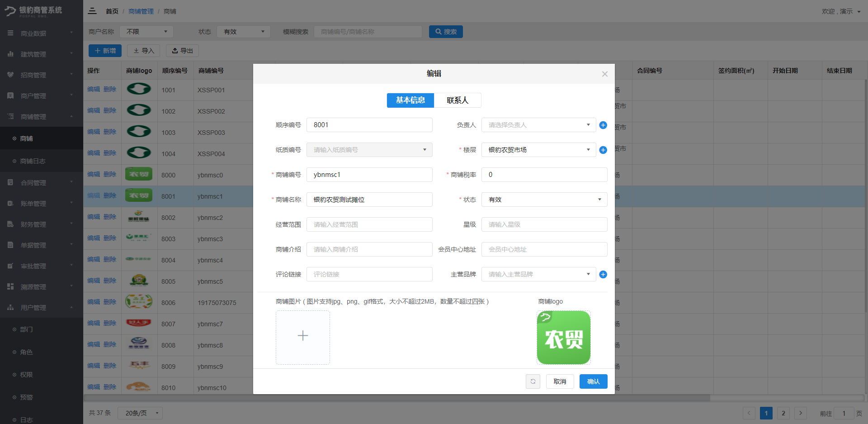Add a new 负责人 with plus icon
The width and height of the screenshot is (868, 424).
pos(603,125)
